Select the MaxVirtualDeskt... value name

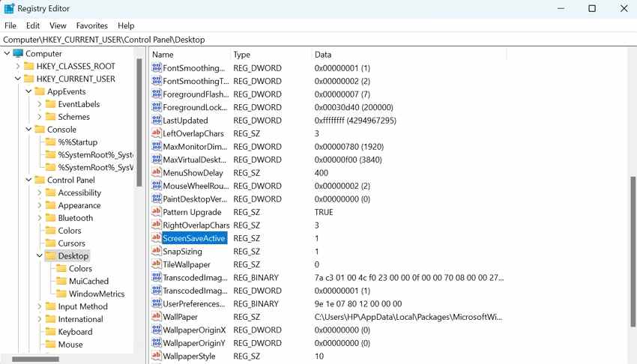195,160
